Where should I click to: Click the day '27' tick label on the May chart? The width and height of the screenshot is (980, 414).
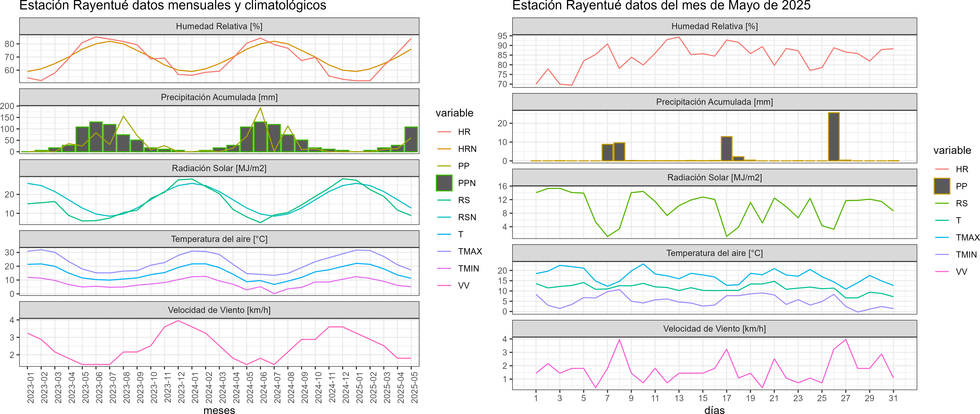(845, 398)
